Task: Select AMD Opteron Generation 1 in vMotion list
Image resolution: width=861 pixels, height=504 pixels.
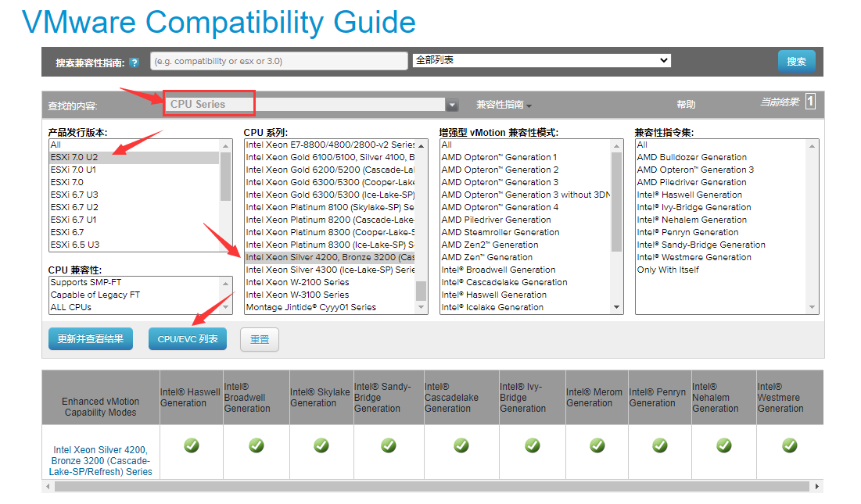Action: [526, 157]
